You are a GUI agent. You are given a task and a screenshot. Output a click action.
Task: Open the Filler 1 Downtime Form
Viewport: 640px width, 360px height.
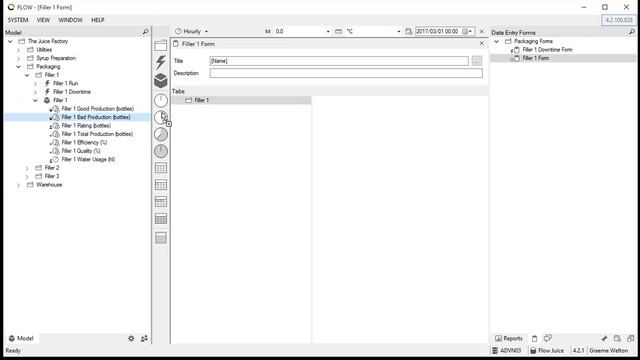[547, 50]
